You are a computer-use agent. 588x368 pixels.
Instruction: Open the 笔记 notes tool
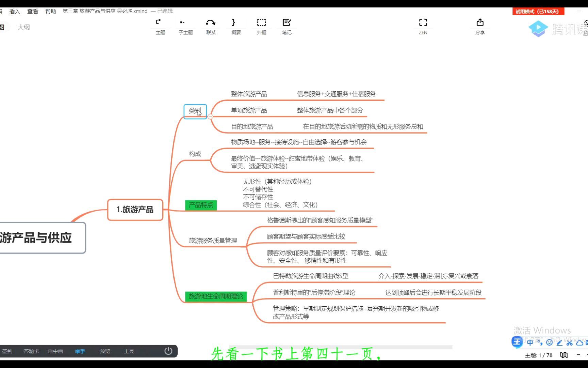287,27
